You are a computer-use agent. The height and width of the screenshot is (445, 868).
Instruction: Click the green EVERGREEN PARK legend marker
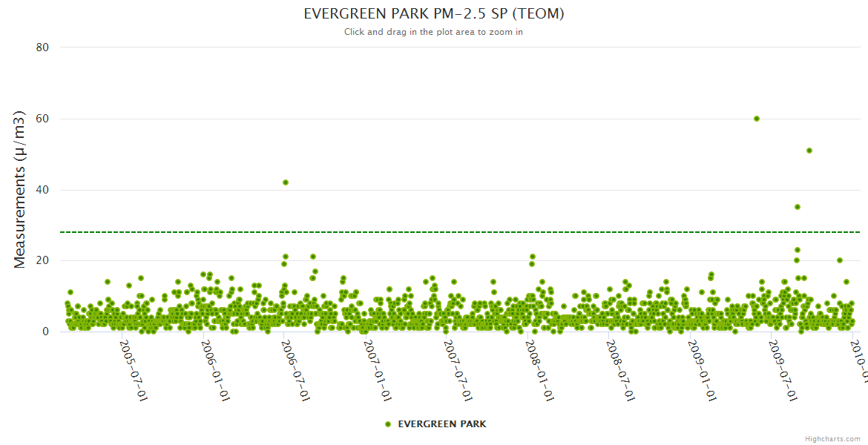387,424
